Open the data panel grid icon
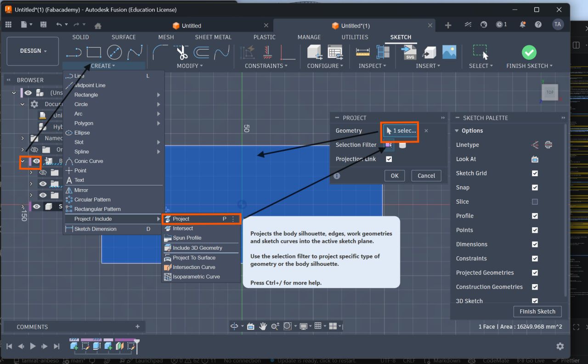The width and height of the screenshot is (588, 364). point(8,25)
